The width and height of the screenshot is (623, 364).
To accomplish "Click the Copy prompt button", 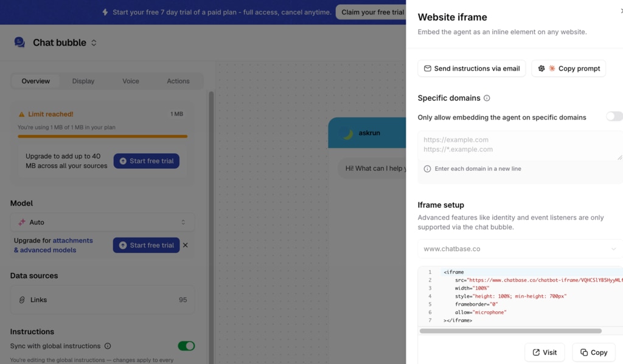I will click(569, 69).
